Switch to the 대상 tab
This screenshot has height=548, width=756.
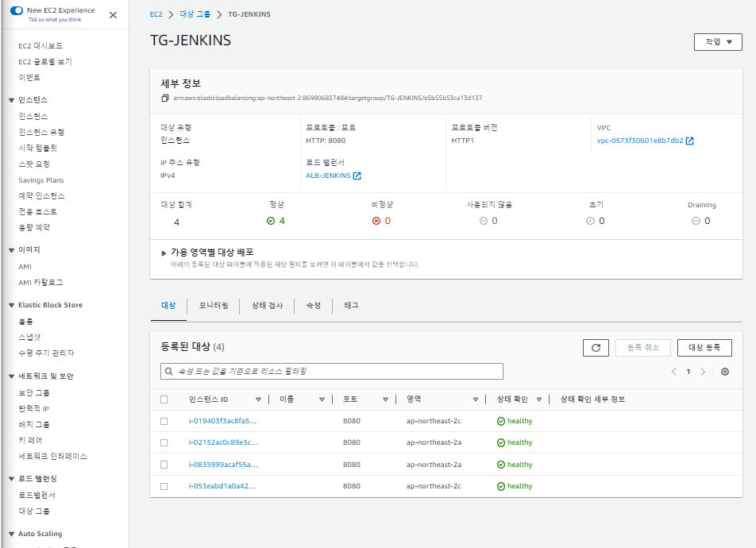pyautogui.click(x=168, y=305)
